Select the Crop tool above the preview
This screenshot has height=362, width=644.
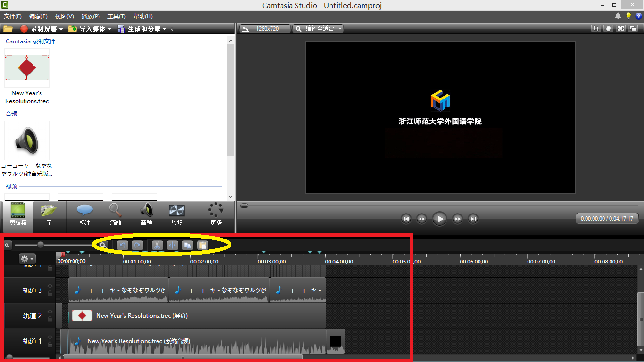point(596,29)
